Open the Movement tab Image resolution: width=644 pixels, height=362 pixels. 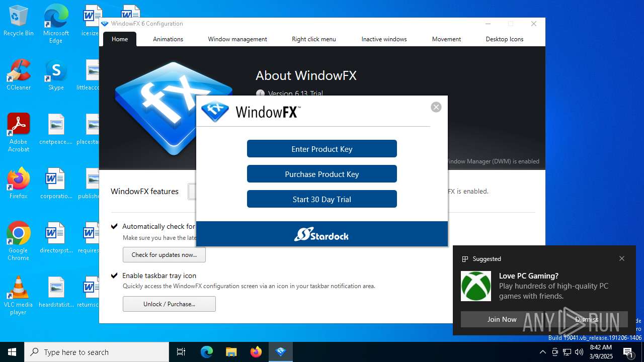[446, 39]
